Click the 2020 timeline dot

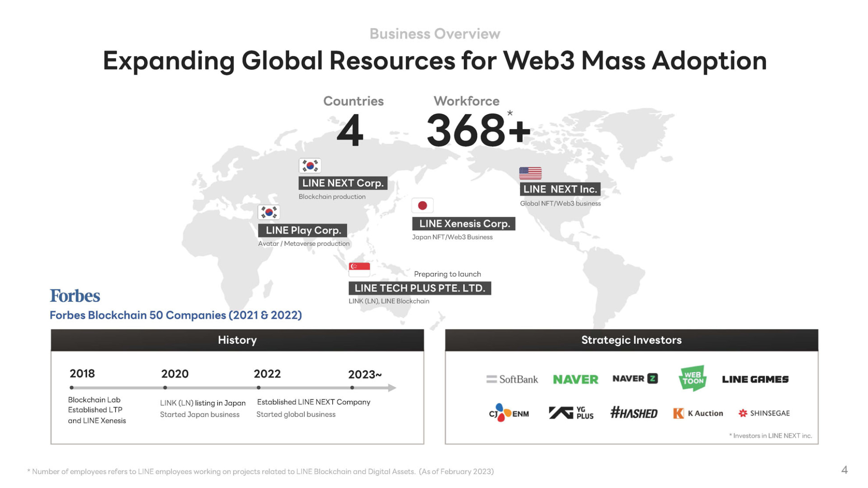165,388
